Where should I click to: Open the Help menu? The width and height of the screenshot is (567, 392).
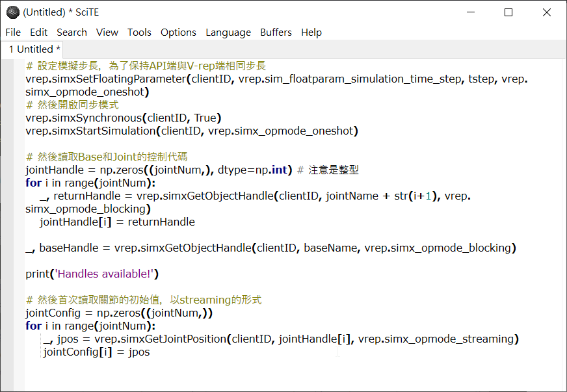311,33
